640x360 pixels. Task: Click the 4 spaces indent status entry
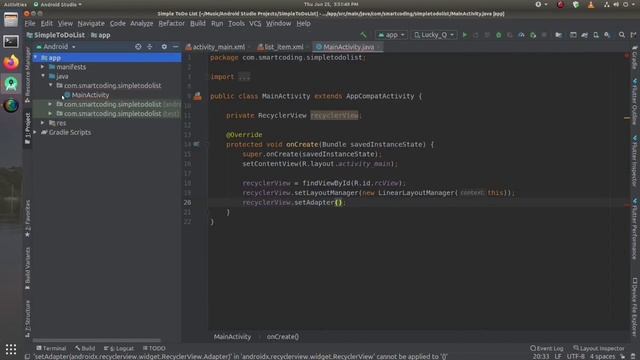(602, 356)
